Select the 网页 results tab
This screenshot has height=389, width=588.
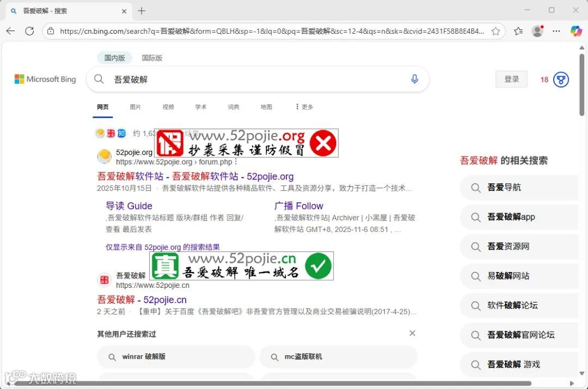[x=103, y=107]
